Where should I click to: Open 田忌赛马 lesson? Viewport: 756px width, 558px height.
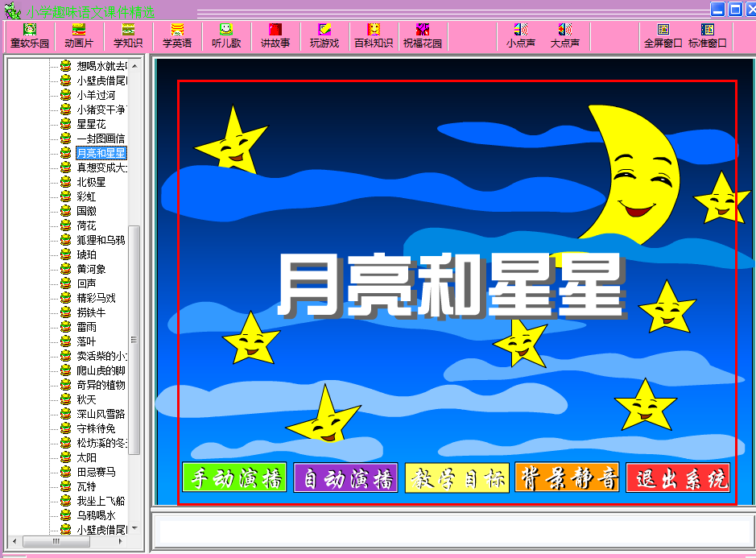[x=96, y=472]
